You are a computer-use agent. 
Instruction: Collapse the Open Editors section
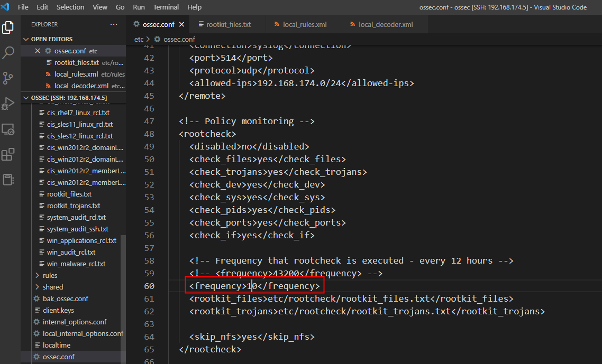(x=26, y=39)
